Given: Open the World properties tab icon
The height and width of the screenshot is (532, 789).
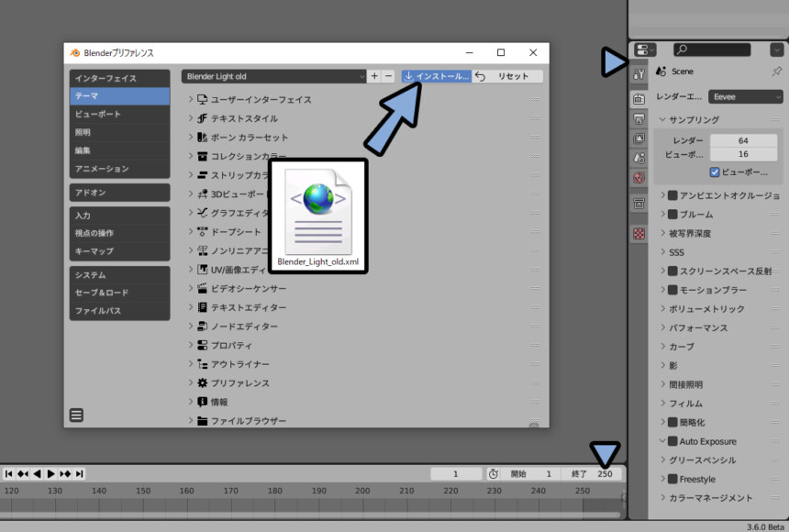Looking at the screenshot, I should tap(639, 178).
